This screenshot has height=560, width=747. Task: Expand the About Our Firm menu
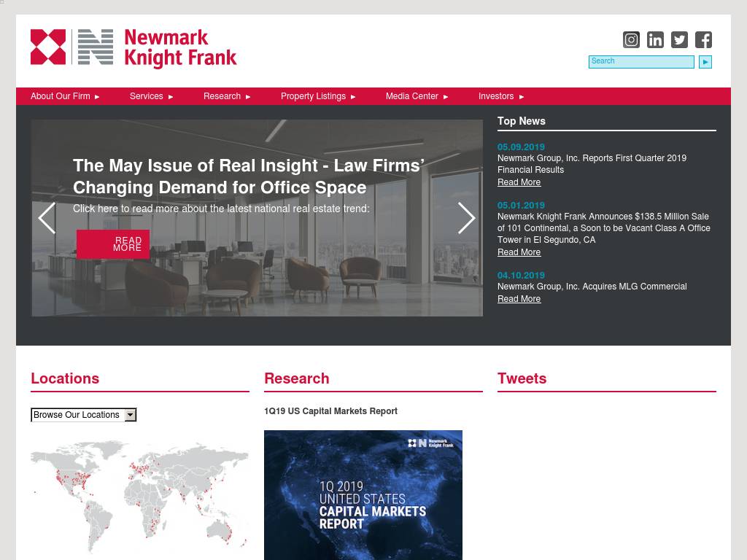[x=65, y=96]
